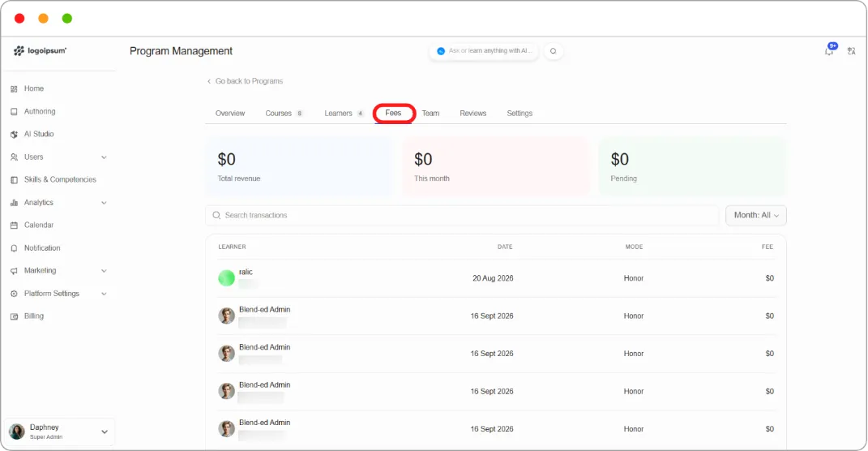
Task: Open the Daphney account menu chevron
Action: (104, 432)
